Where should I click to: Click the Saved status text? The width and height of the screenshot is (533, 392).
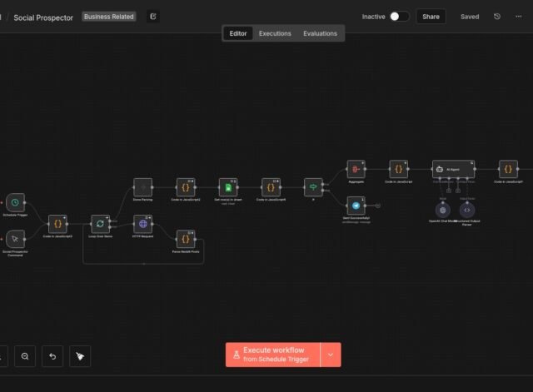click(470, 17)
